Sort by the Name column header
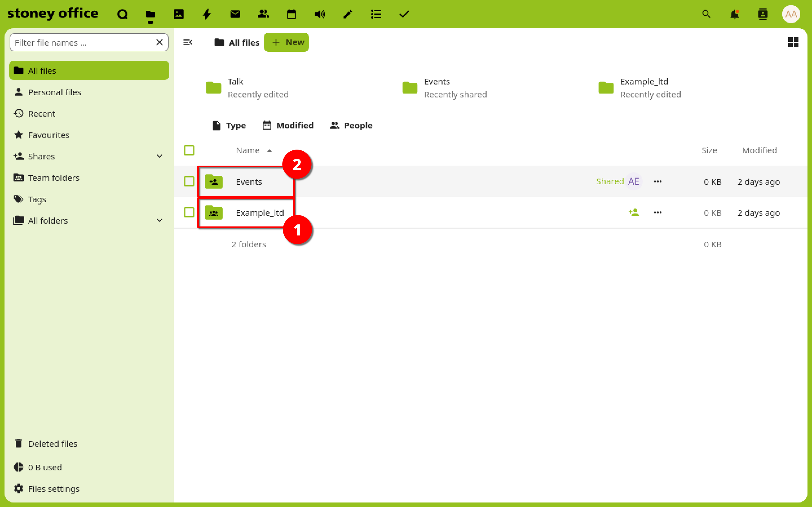 pos(248,150)
